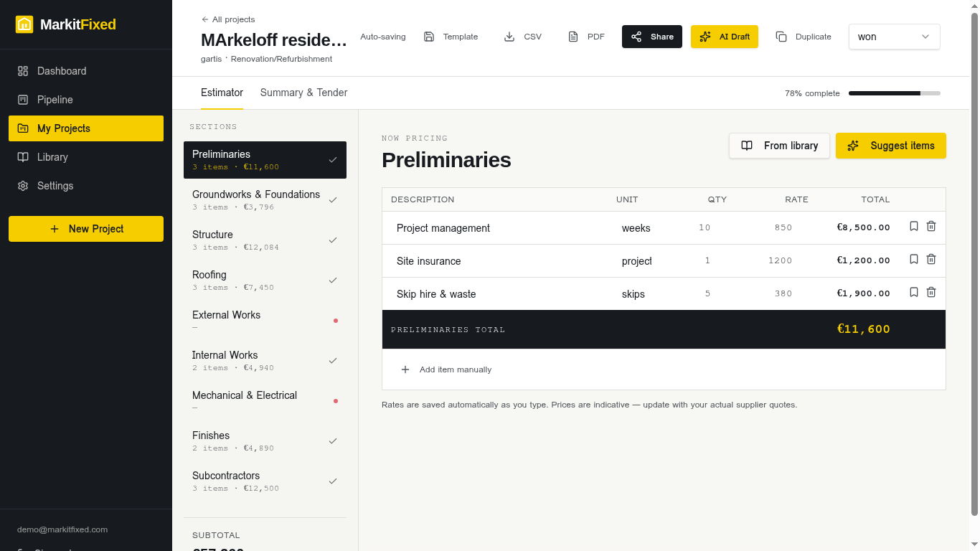Edit unit field showing weeks
Viewport: 980px width, 551px height.
click(x=636, y=228)
